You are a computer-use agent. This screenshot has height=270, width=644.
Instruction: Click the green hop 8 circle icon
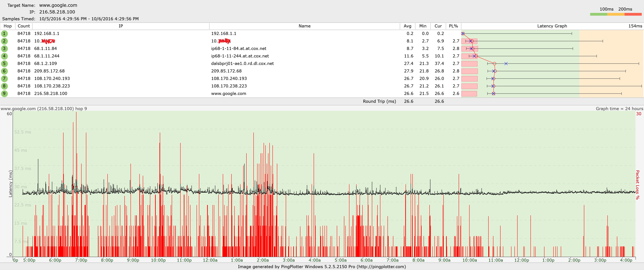point(4,86)
